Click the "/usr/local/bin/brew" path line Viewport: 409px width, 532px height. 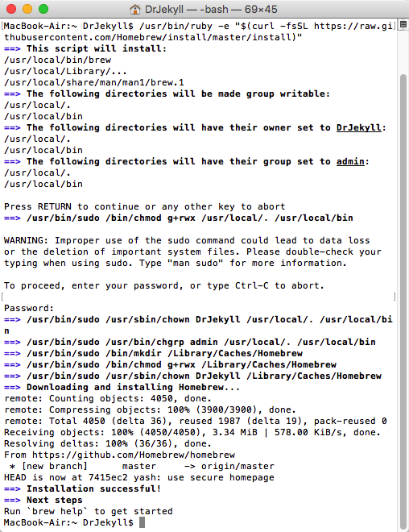point(58,60)
